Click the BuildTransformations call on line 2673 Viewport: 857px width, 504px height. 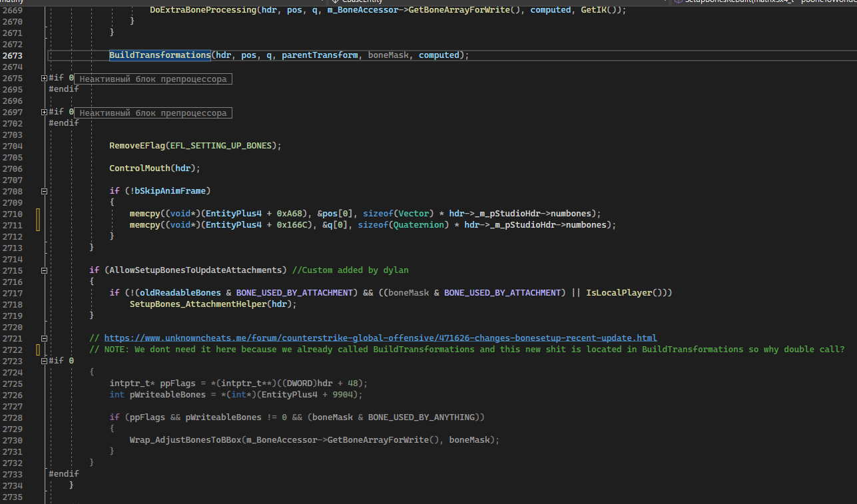point(160,55)
